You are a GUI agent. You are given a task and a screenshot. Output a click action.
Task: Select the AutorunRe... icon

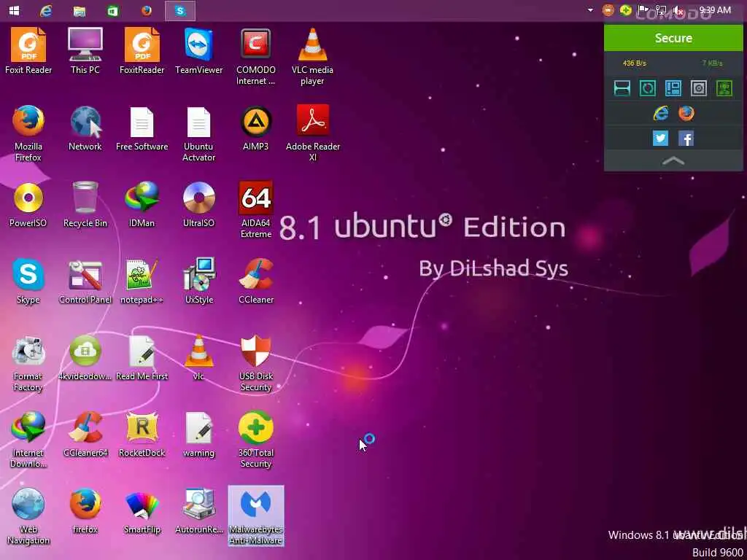pos(198,511)
